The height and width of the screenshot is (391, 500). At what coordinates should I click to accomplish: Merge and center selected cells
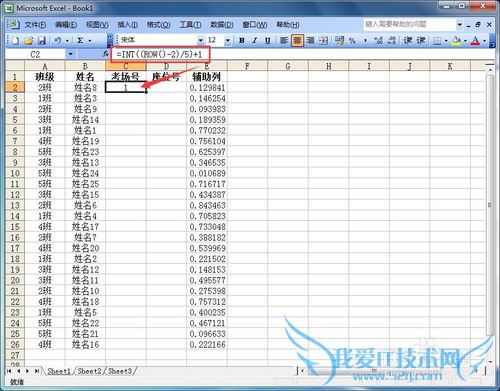click(x=323, y=40)
